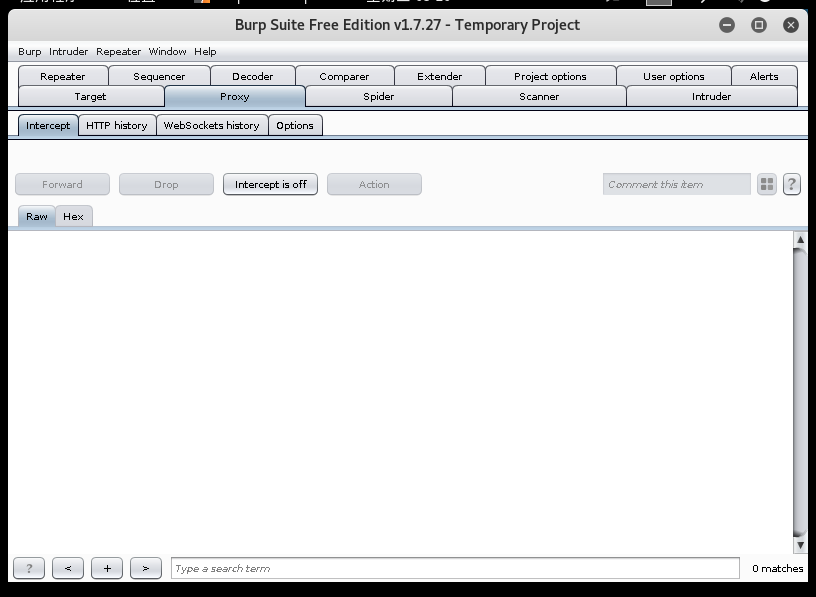The image size is (816, 597).
Task: Click the vertical scrollbar thumb
Action: (800, 392)
